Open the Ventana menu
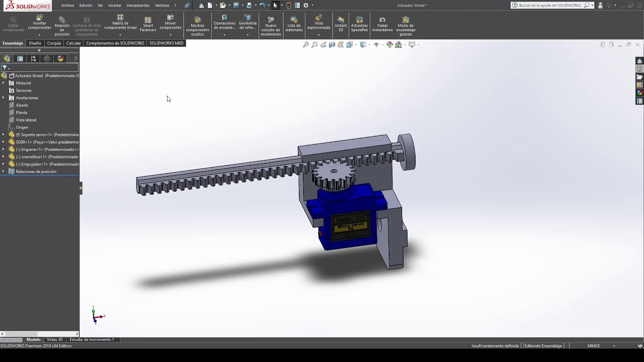This screenshot has height=362, width=644. tap(162, 6)
